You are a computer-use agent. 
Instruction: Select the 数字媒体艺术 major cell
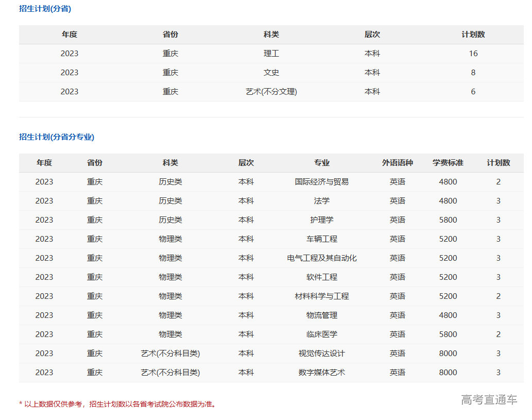[321, 372]
